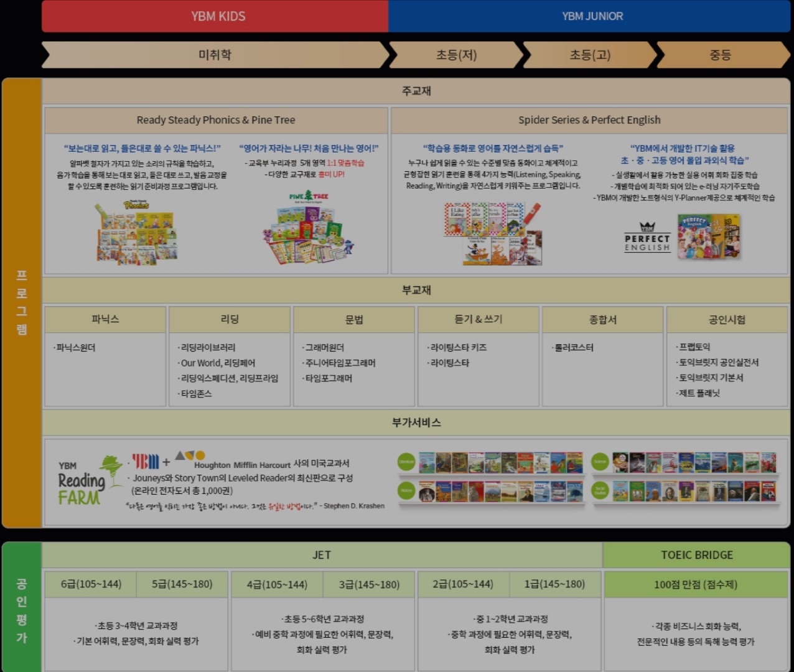Click the "보는대로 읽고" Phonics headline
Image resolution: width=794 pixels, height=672 pixels.
[x=142, y=148]
